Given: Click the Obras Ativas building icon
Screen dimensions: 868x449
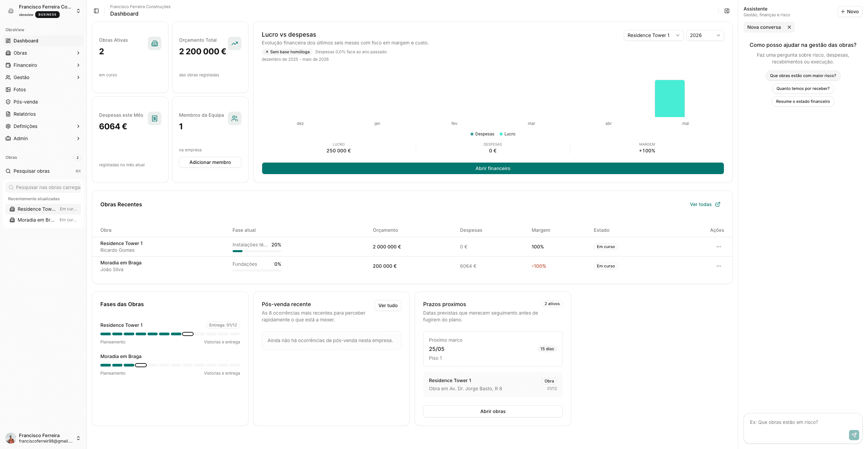Looking at the screenshot, I should tap(155, 43).
